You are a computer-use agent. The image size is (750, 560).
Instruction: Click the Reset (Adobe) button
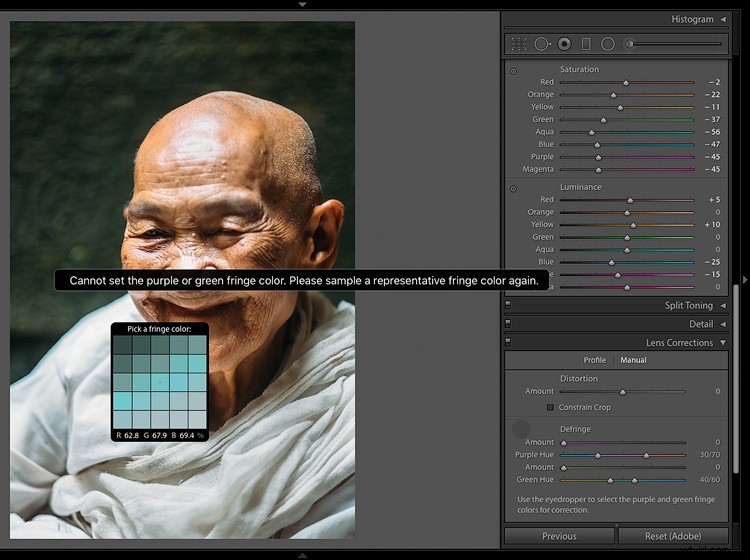[673, 536]
